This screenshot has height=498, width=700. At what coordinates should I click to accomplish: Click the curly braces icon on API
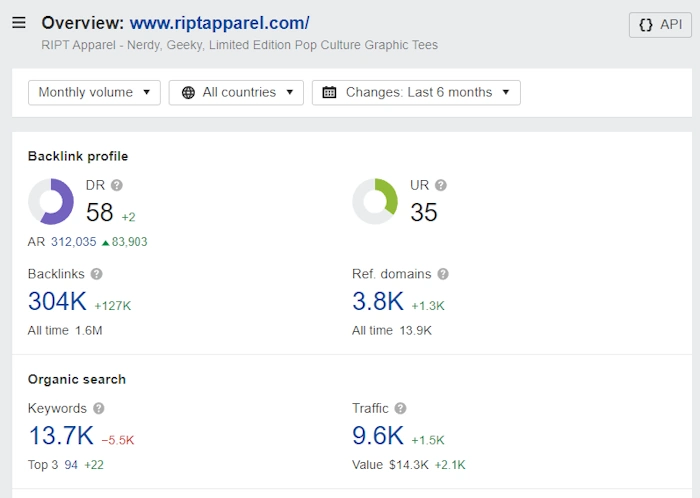point(646,25)
